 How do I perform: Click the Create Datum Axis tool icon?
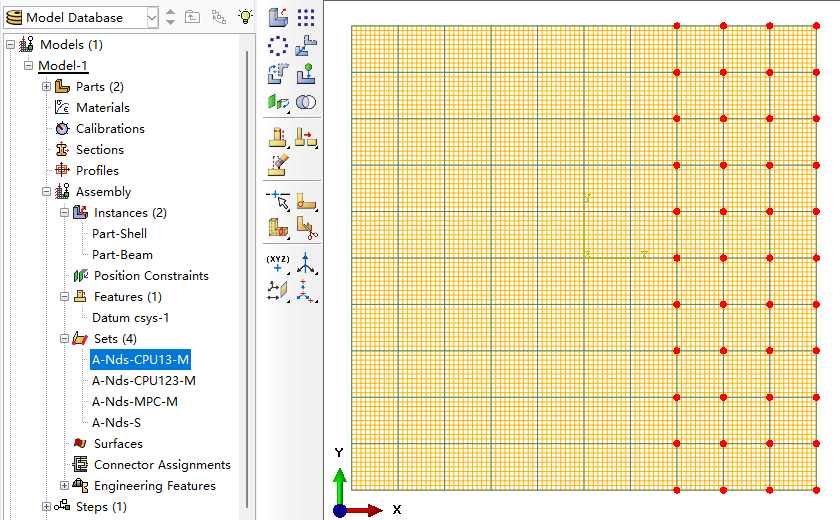tap(306, 263)
